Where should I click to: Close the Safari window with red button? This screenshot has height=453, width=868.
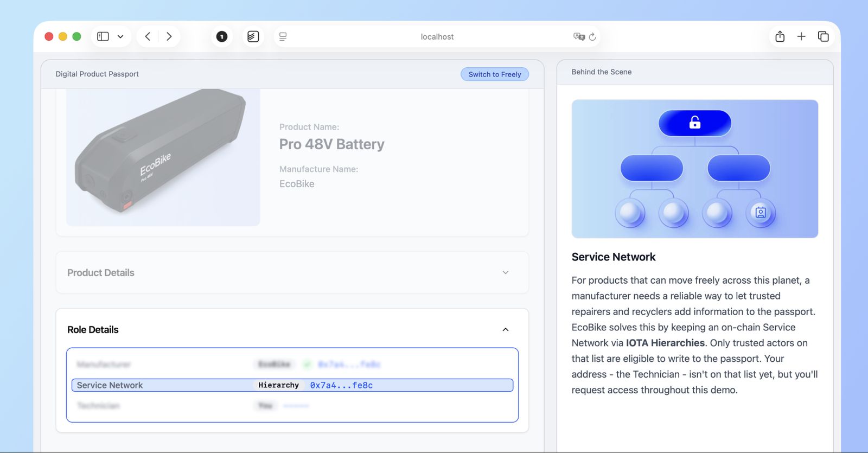click(49, 36)
